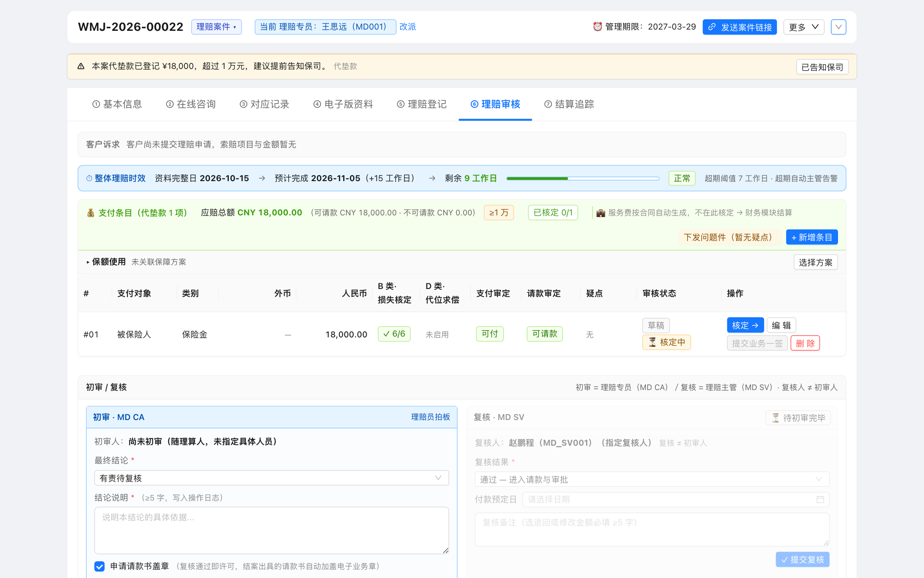Click the 已告知保司 button
The width and height of the screenshot is (924, 578).
point(822,67)
